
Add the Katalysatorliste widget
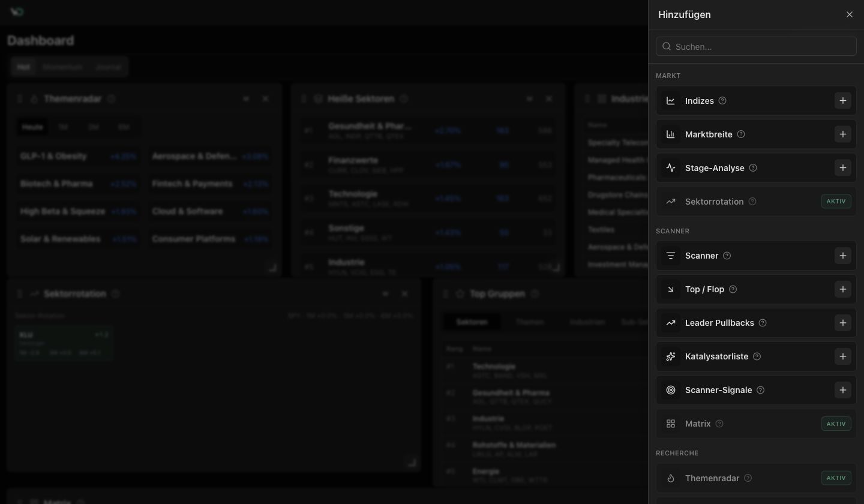coord(842,356)
